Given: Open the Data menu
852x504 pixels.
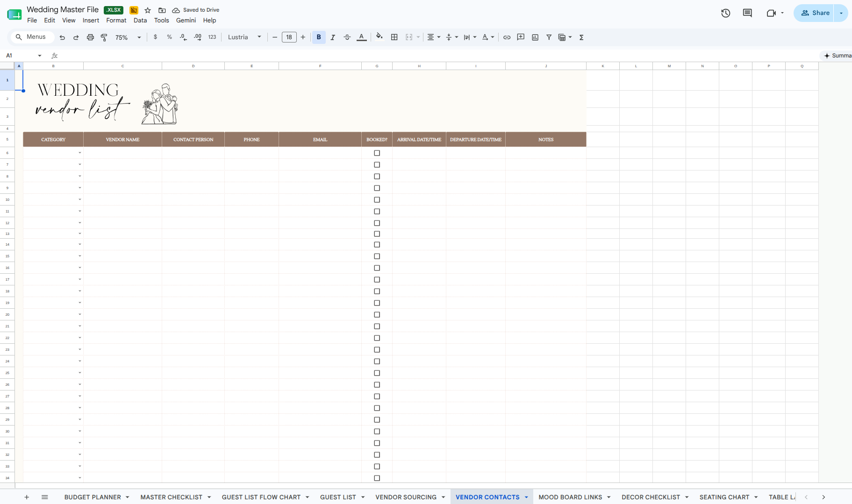Looking at the screenshot, I should 140,21.
